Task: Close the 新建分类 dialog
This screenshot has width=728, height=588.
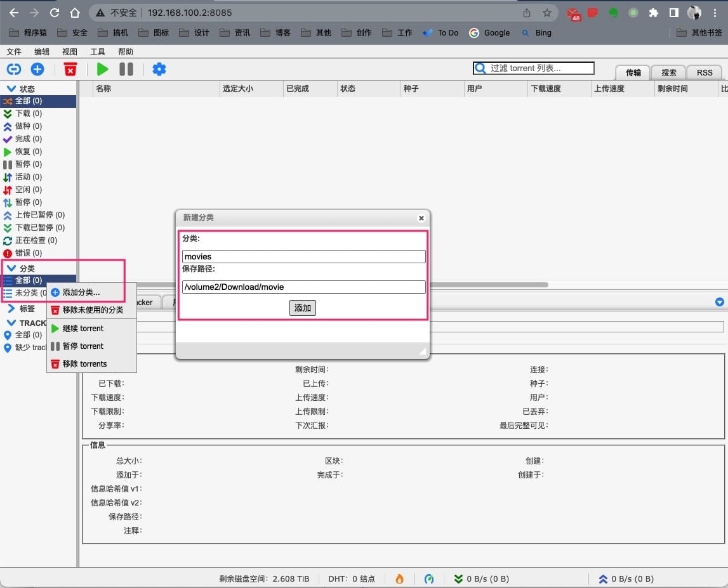Action: [421, 218]
